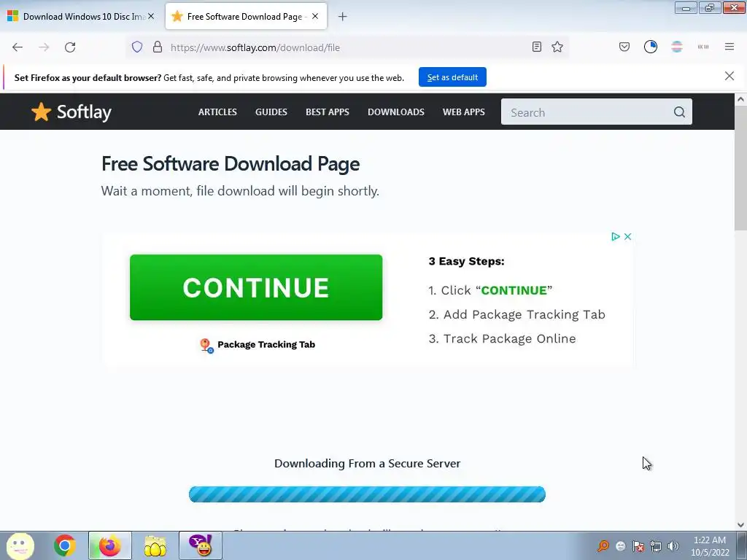This screenshot has height=560, width=747.
Task: Click the forward navigation arrow
Action: pyautogui.click(x=44, y=47)
